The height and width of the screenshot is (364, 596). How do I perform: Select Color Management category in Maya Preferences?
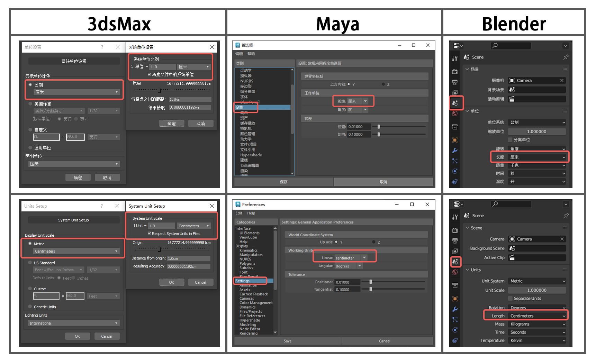pyautogui.click(x=256, y=303)
